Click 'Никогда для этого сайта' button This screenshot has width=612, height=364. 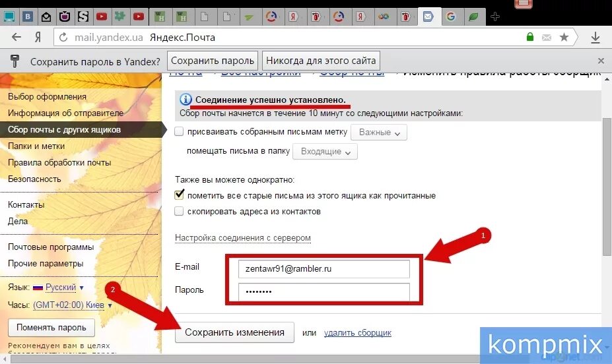click(321, 61)
